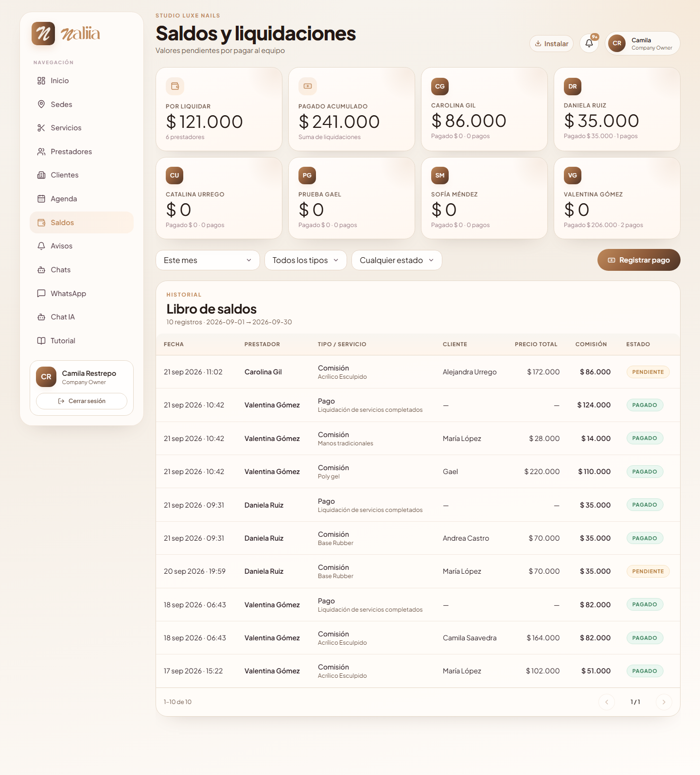Select Sofía Méndez's SM avatar
Viewport: 700px width, 775px height.
click(x=440, y=176)
